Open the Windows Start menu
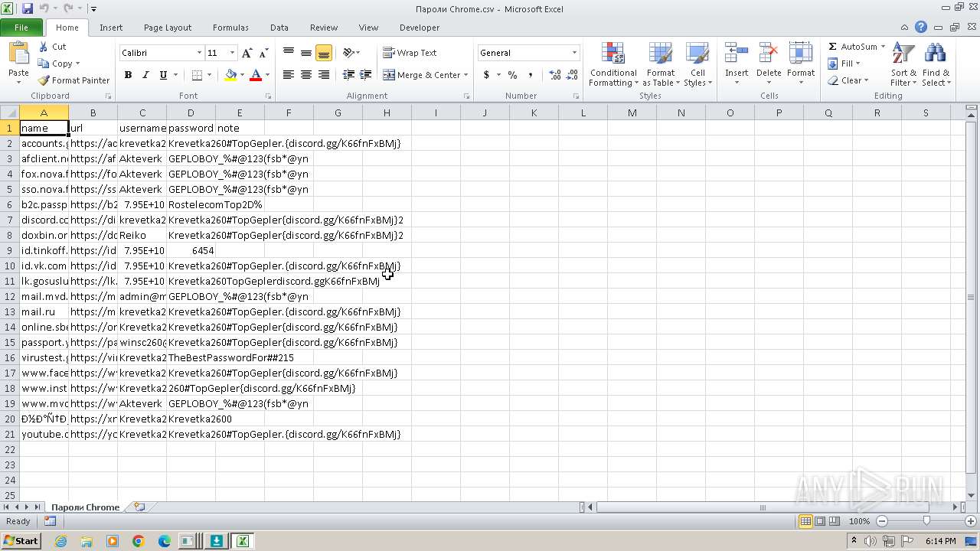This screenshot has height=551, width=980. coord(21,541)
